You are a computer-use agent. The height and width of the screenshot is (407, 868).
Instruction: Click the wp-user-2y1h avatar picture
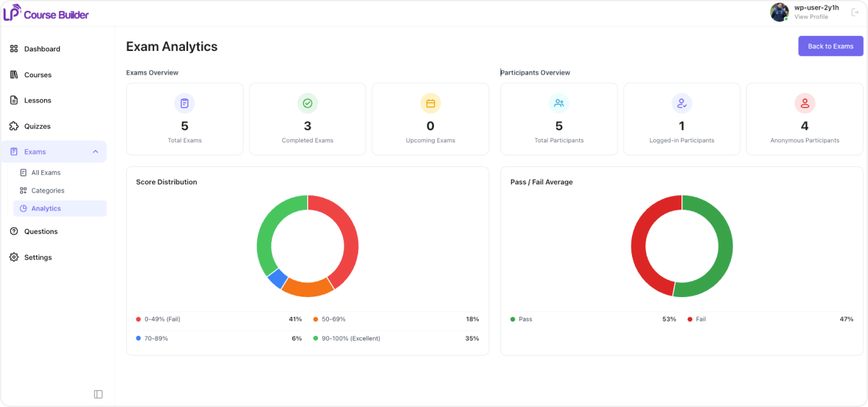[x=779, y=12]
